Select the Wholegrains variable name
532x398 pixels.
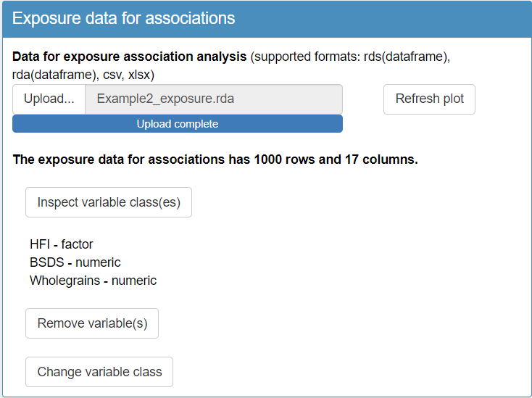coord(66,281)
